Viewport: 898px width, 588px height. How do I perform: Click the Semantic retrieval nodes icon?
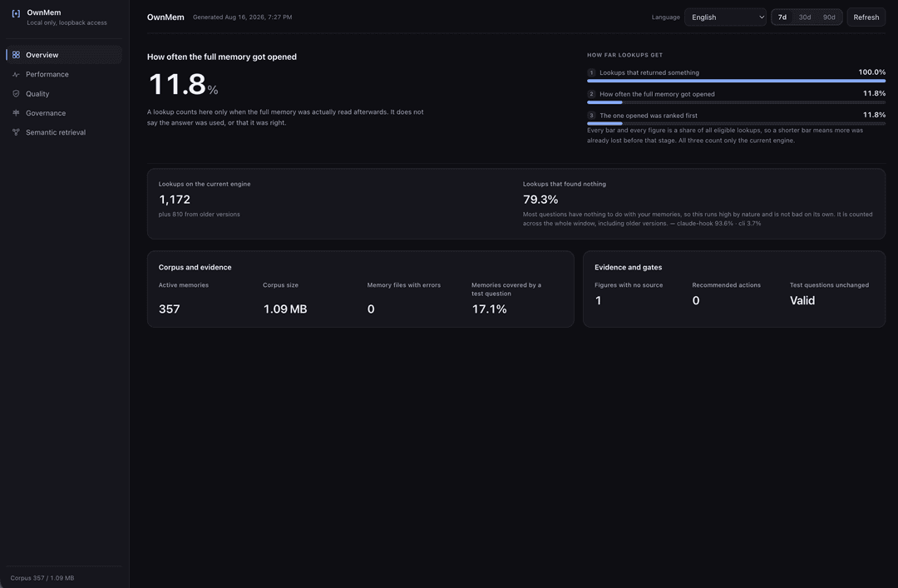click(x=16, y=132)
